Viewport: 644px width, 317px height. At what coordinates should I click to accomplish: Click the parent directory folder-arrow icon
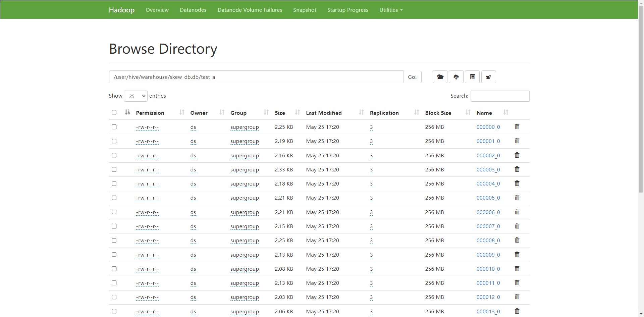point(488,77)
